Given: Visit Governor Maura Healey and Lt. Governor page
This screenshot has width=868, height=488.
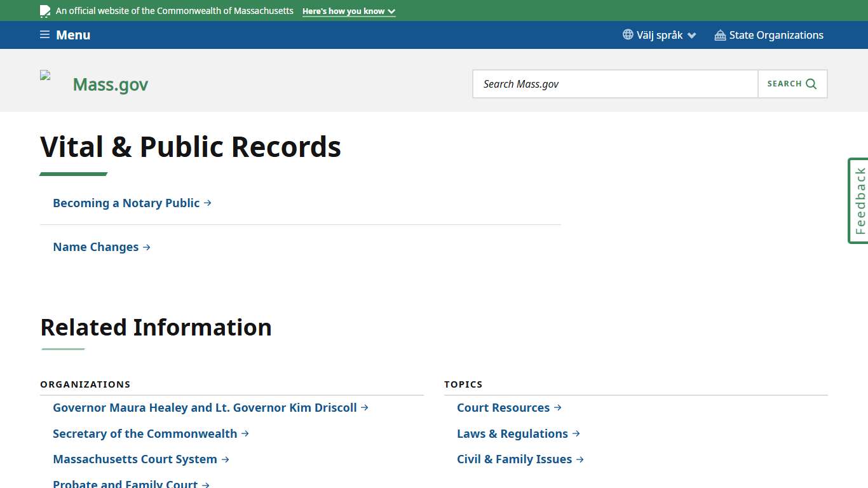Looking at the screenshot, I should tap(205, 407).
